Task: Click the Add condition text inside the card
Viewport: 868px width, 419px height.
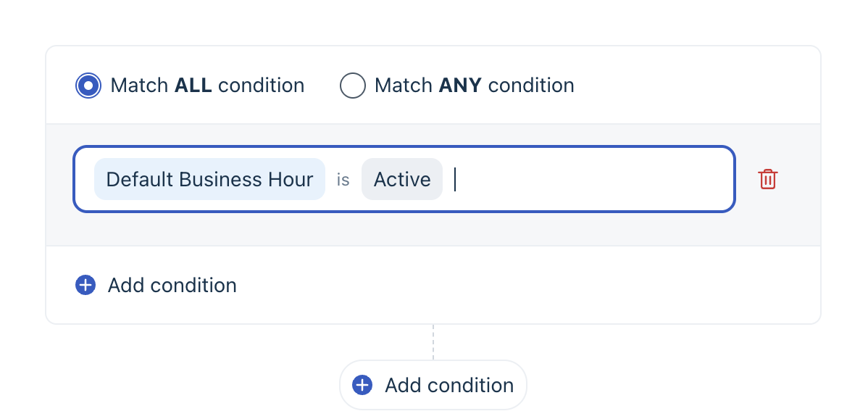Action: (x=172, y=286)
